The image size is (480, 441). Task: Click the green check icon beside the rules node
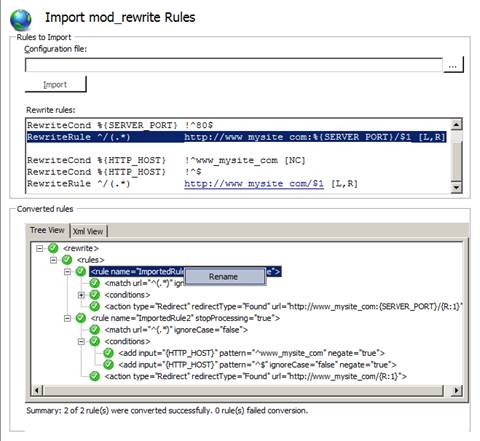(67, 260)
